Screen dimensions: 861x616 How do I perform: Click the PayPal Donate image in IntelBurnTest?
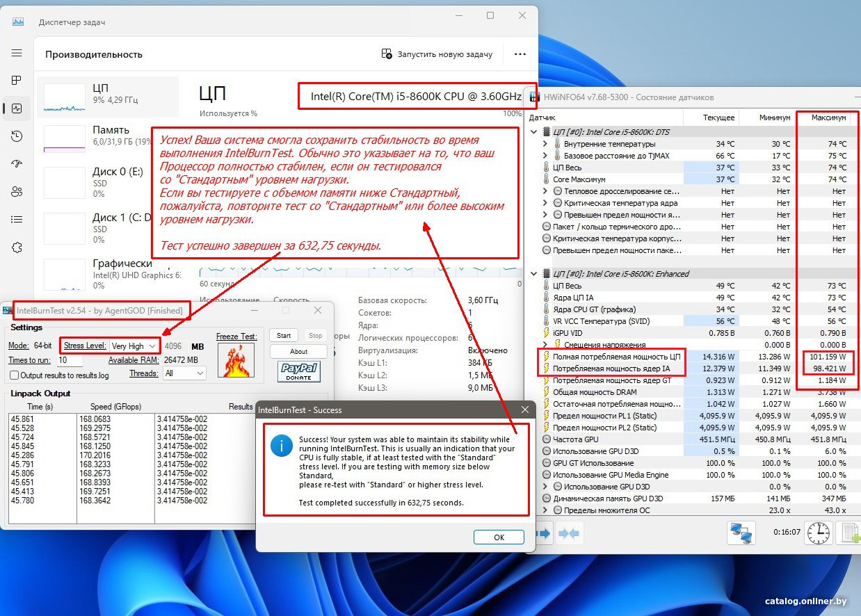[x=298, y=371]
